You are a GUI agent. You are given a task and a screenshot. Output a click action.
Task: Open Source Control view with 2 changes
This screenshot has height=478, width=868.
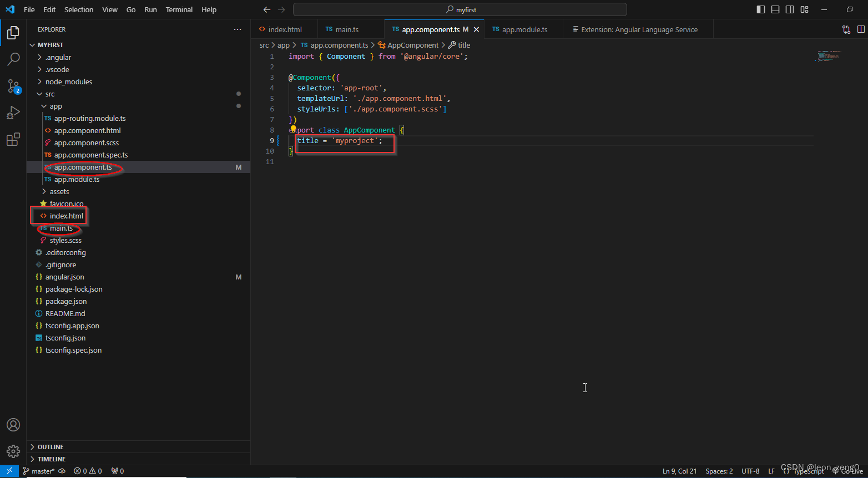point(13,86)
